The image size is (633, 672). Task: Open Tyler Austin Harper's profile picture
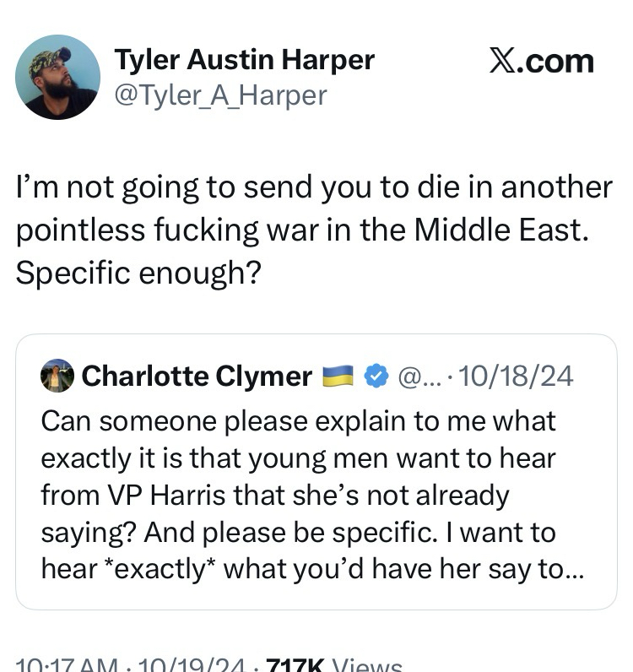(x=57, y=77)
